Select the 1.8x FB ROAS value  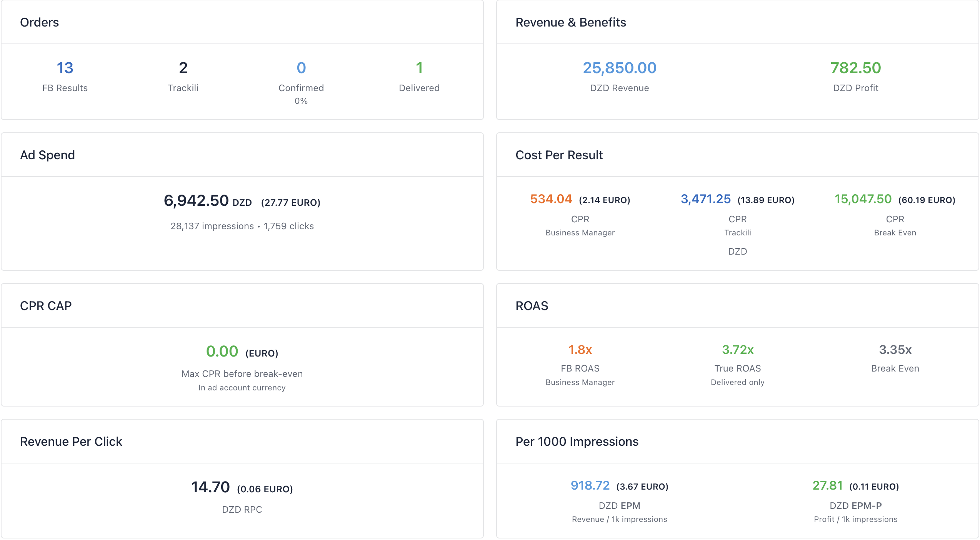[580, 350]
